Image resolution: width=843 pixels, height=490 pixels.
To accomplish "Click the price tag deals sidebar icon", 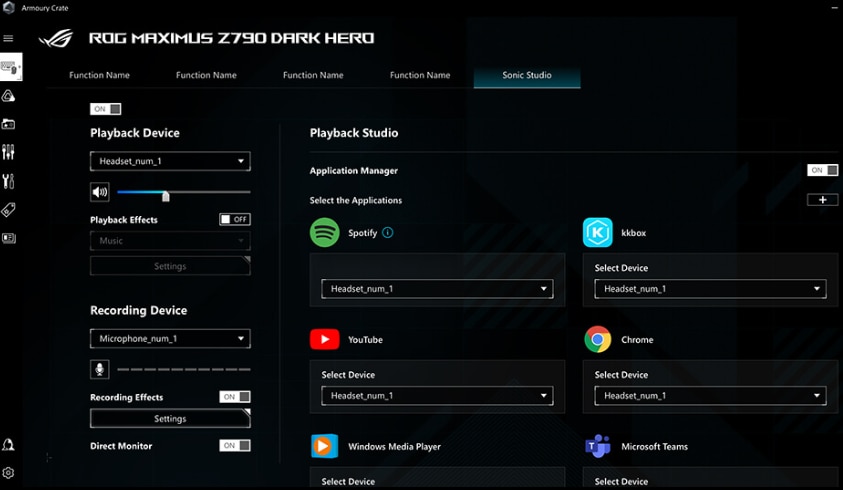I will (8, 210).
